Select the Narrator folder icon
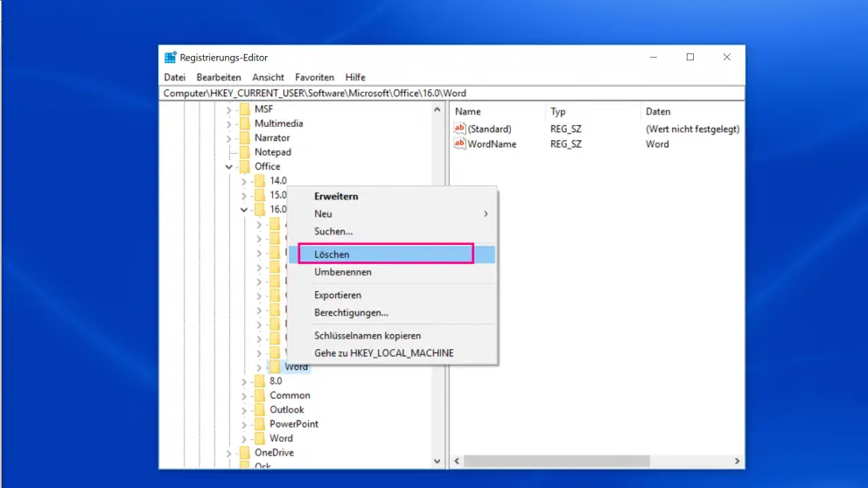The width and height of the screenshot is (868, 488). point(243,138)
